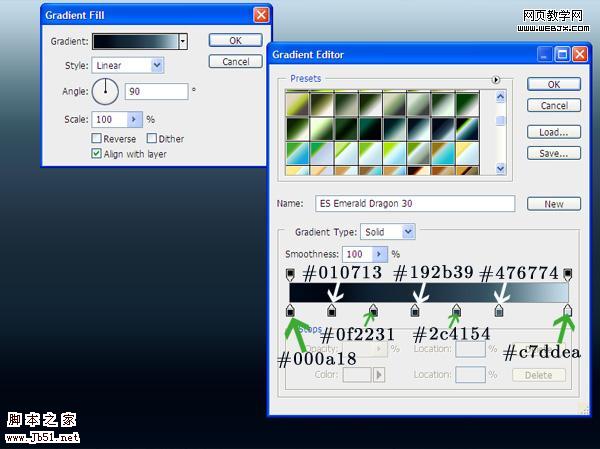The image size is (600, 449).
Task: Click the presets scrollbar down arrow
Action: (500, 168)
